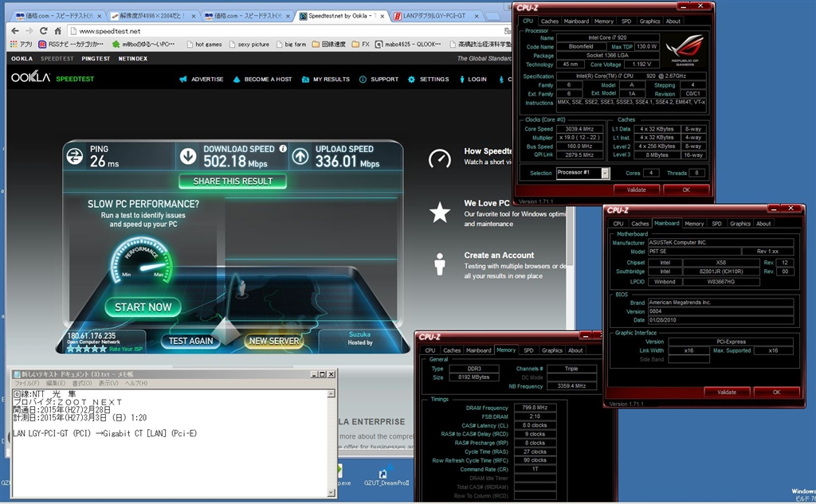The image size is (816, 504).
Task: Click the ping icon beside 26 ms
Action: 75,156
